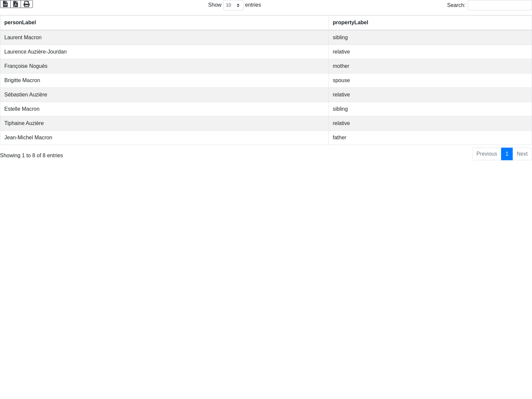Sort by the personLabel column header
The height and width of the screenshot is (399, 532).
pos(164,23)
